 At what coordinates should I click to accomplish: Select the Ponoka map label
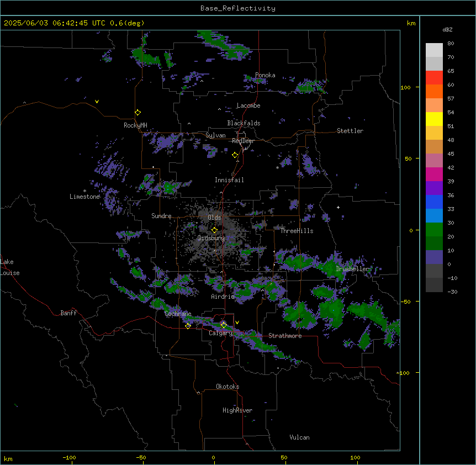click(265, 75)
